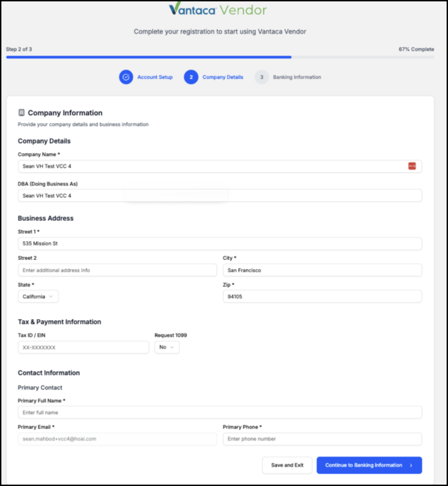Go to the Account Setup step
The image size is (448, 486).
(155, 77)
